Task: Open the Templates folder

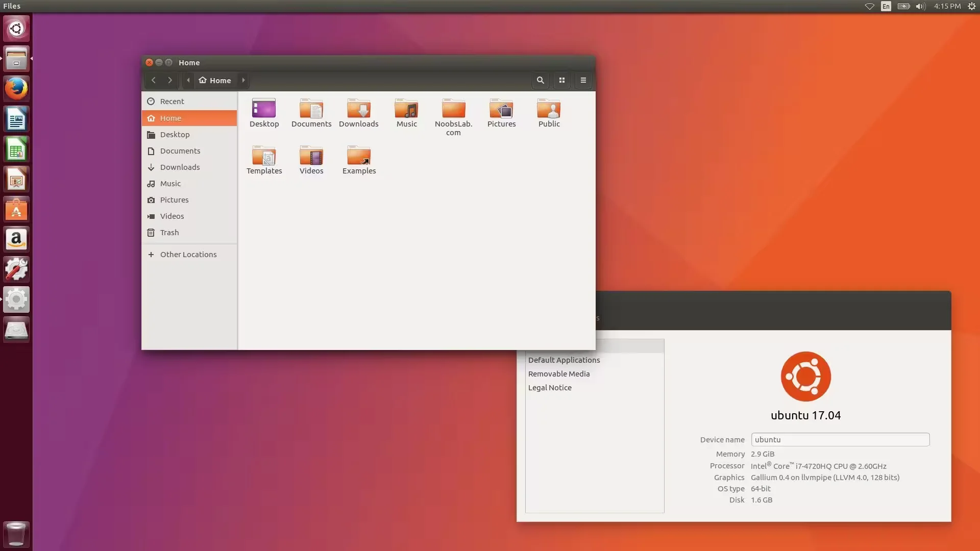Action: (264, 160)
